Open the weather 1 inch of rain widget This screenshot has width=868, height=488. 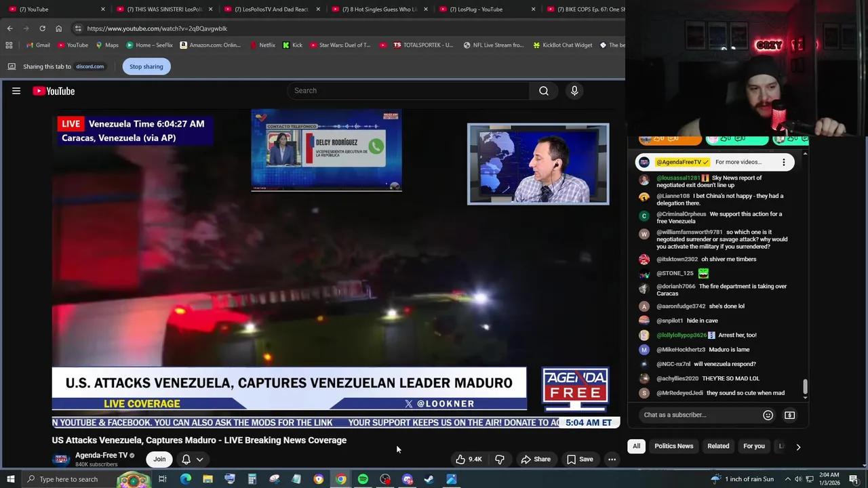[743, 479]
